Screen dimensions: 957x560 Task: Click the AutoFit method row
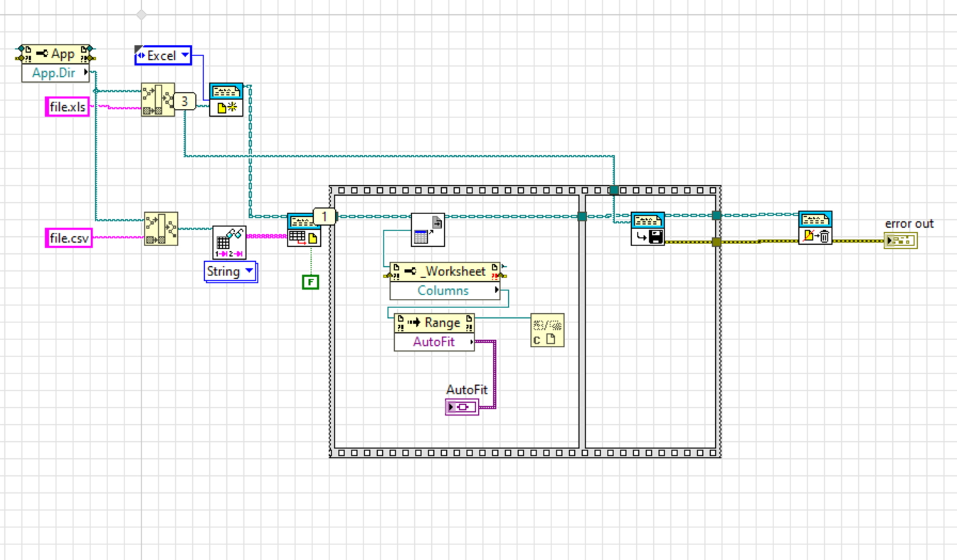click(x=434, y=342)
